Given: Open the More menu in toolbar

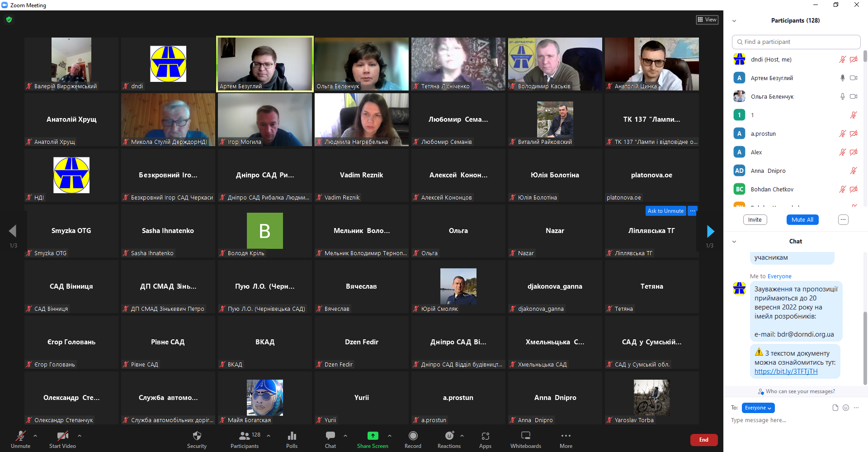Looking at the screenshot, I should pyautogui.click(x=566, y=436).
